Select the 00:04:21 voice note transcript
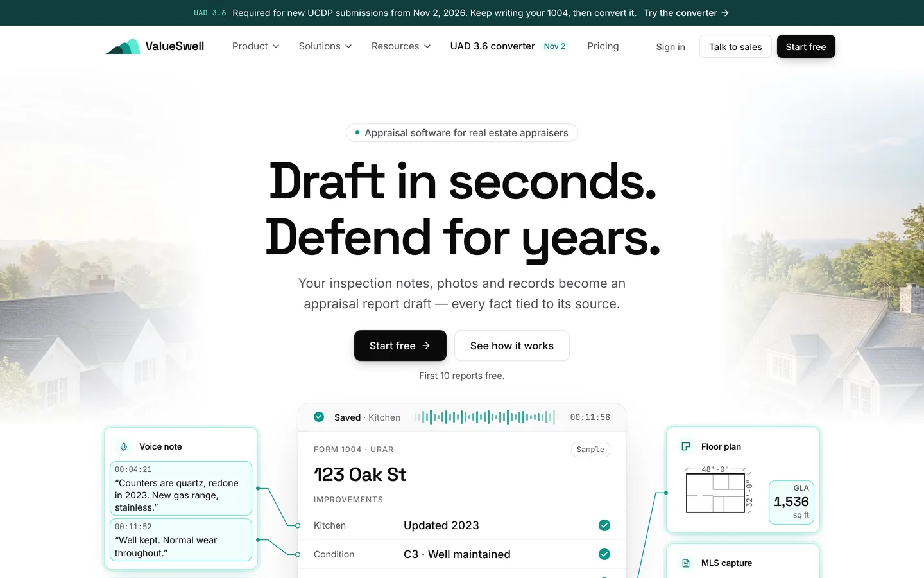 (181, 488)
